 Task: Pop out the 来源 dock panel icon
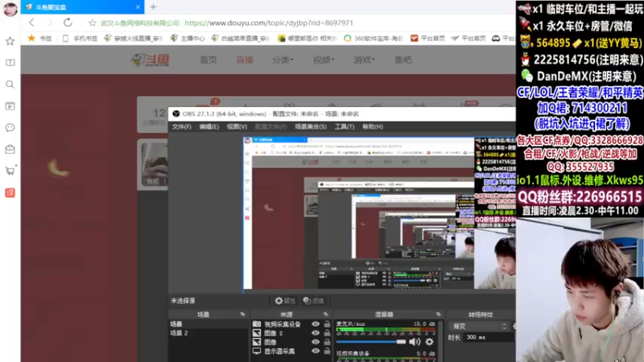click(x=325, y=315)
